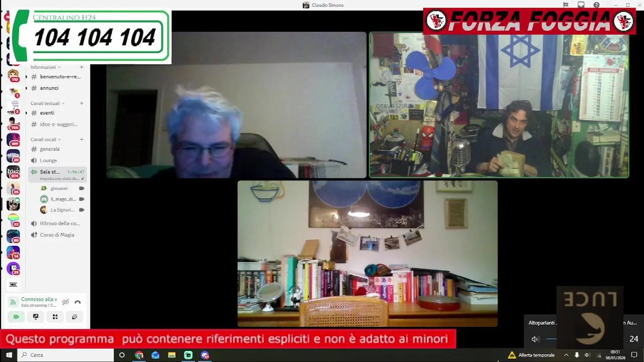
Task: Click the Cerca taskbar search box
Action: tap(66, 355)
